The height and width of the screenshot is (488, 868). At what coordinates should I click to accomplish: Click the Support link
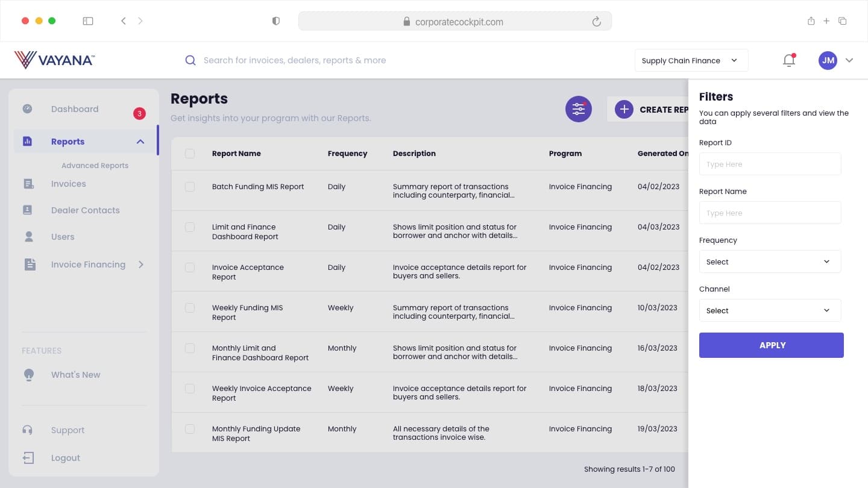(68, 430)
